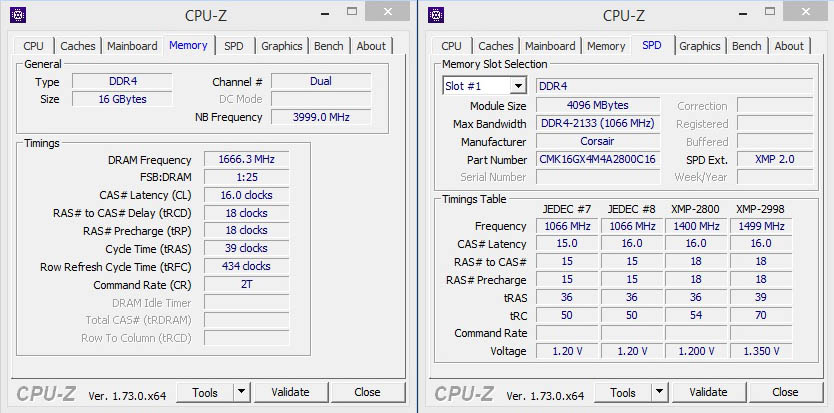Click the Command Rate value 2T
Screen dimensions: 834x413
[x=246, y=284]
